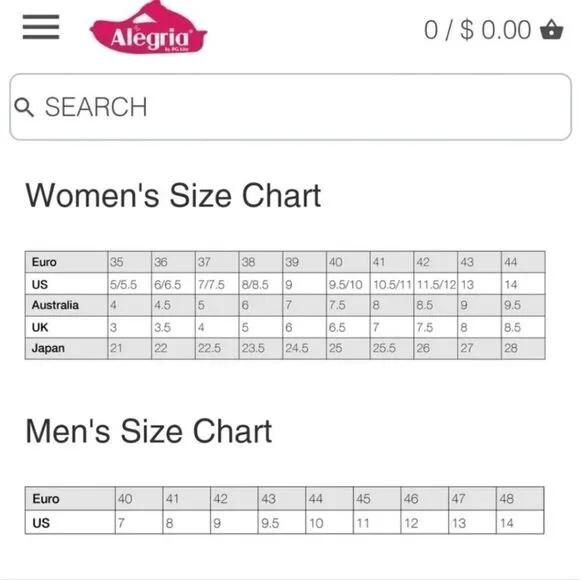This screenshot has width=580, height=580.
Task: Click the Japan row label
Action: click(66, 348)
